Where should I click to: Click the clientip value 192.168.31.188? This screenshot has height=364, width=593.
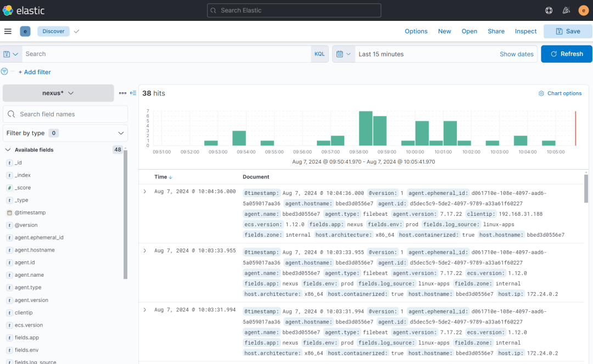pyautogui.click(x=521, y=214)
